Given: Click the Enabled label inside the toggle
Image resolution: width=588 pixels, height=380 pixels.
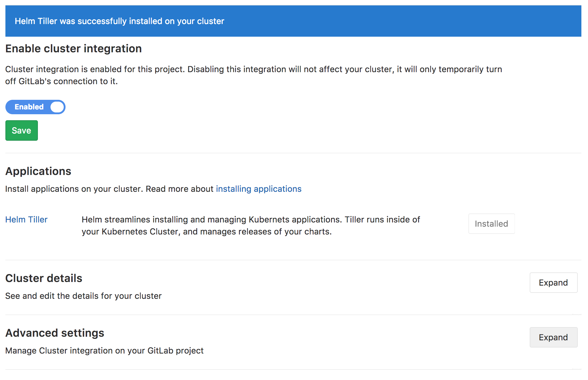Looking at the screenshot, I should pyautogui.click(x=29, y=107).
